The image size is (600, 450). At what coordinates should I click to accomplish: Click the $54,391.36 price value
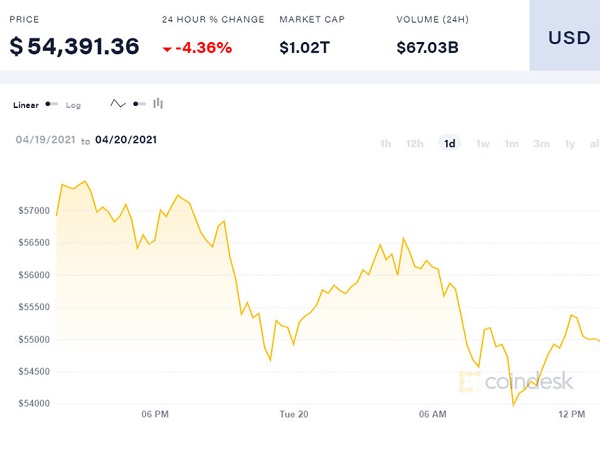click(74, 46)
